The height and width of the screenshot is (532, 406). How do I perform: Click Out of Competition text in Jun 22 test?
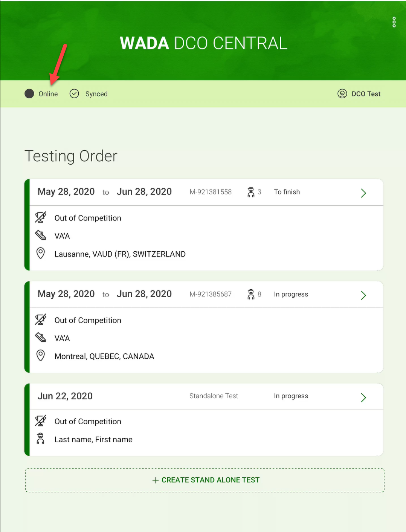[88, 422]
